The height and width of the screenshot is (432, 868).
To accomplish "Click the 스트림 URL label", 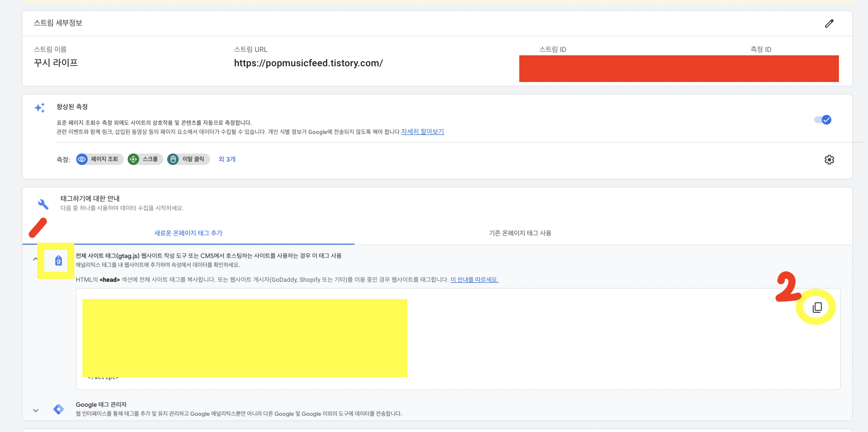I will [x=251, y=49].
